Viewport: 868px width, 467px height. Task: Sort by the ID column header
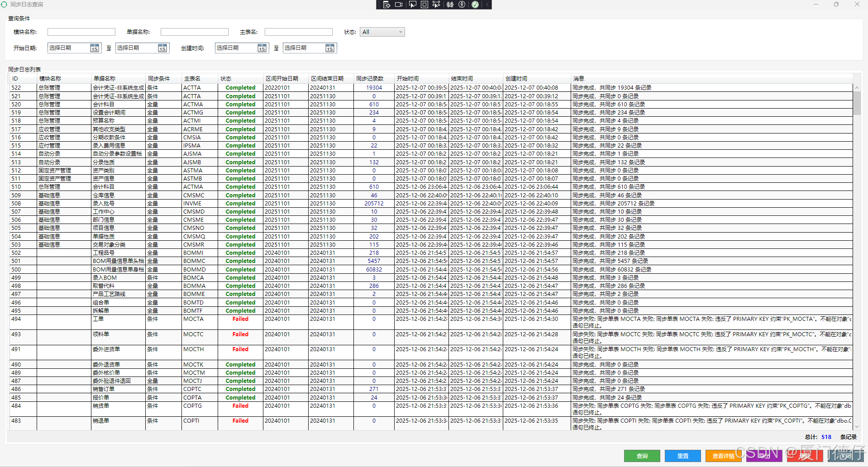(24, 78)
